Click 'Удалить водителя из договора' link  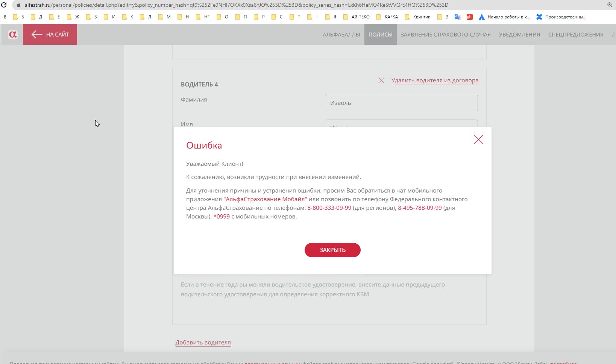tap(435, 80)
